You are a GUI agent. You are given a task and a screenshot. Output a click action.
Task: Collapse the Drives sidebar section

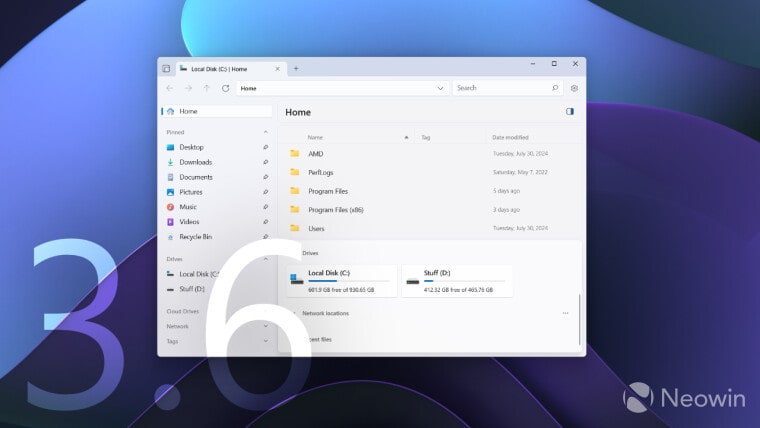tap(266, 259)
